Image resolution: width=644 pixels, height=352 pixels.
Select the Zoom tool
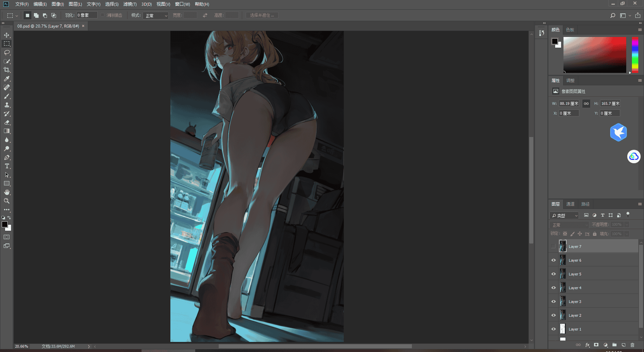point(7,201)
